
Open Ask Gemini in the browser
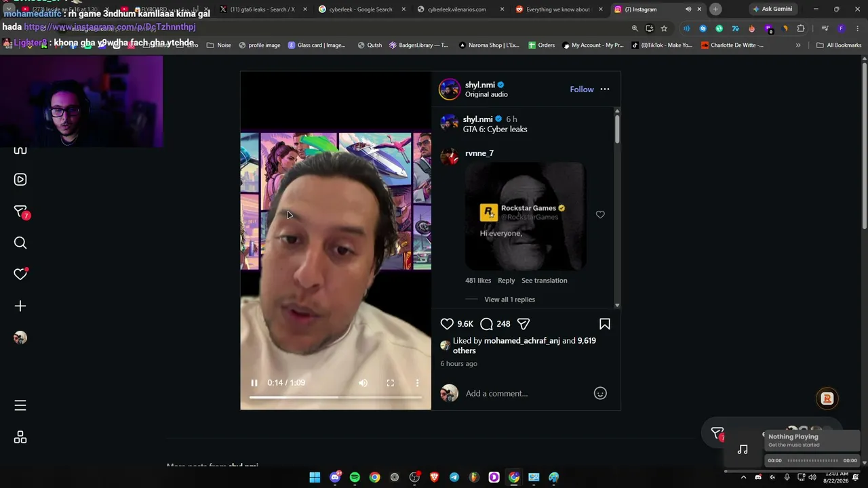[772, 9]
